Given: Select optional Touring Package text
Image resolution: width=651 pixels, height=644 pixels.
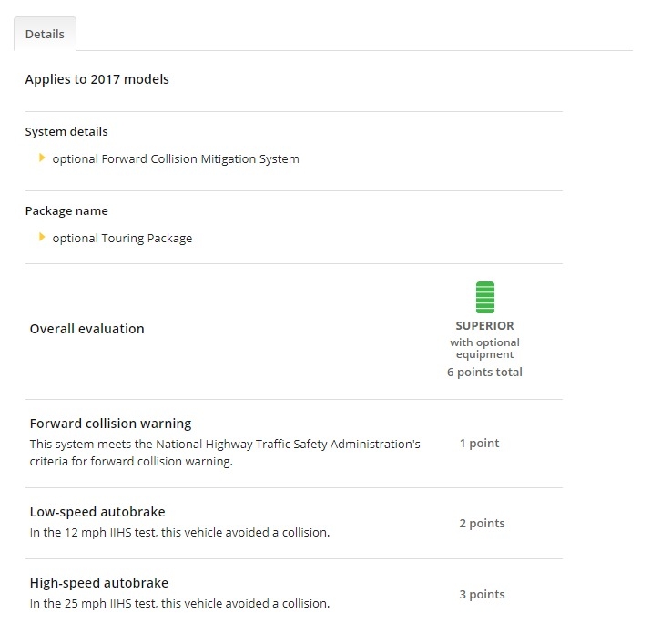Looking at the screenshot, I should pyautogui.click(x=122, y=239).
